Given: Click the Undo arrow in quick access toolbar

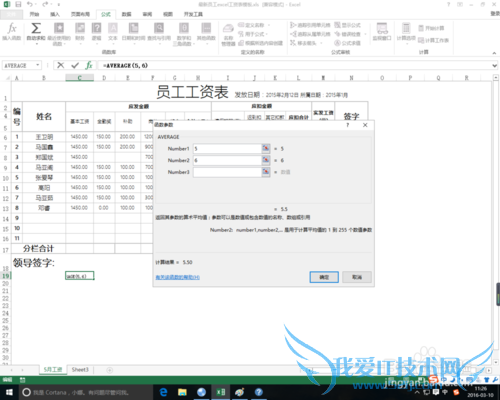Looking at the screenshot, I should 30,4.
